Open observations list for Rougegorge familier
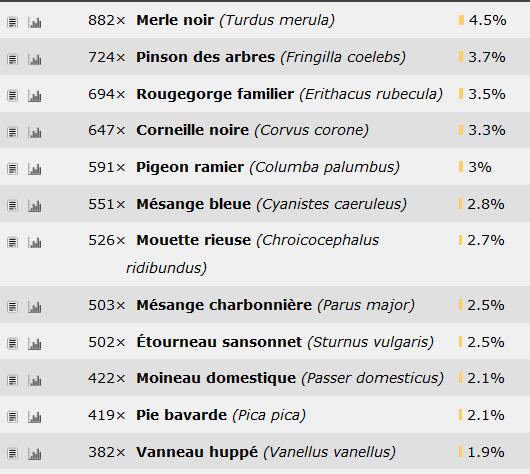This screenshot has width=530, height=474. (x=13, y=95)
